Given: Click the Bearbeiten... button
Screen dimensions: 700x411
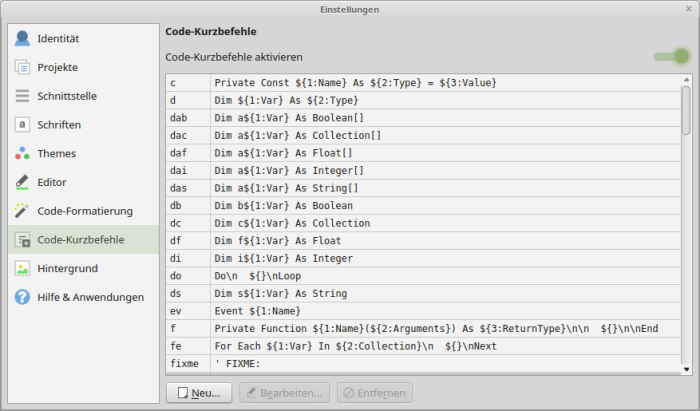Looking at the screenshot, I should point(285,392).
